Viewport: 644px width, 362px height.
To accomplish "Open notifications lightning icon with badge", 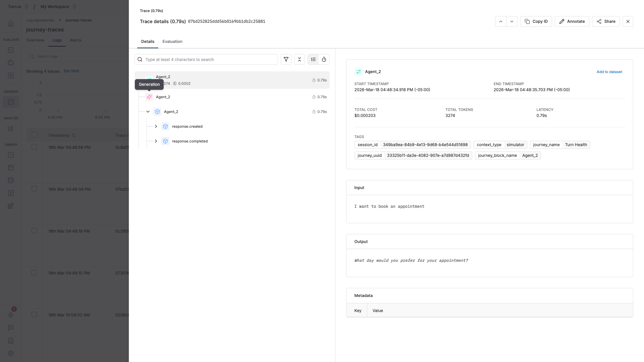I will coord(11,315).
